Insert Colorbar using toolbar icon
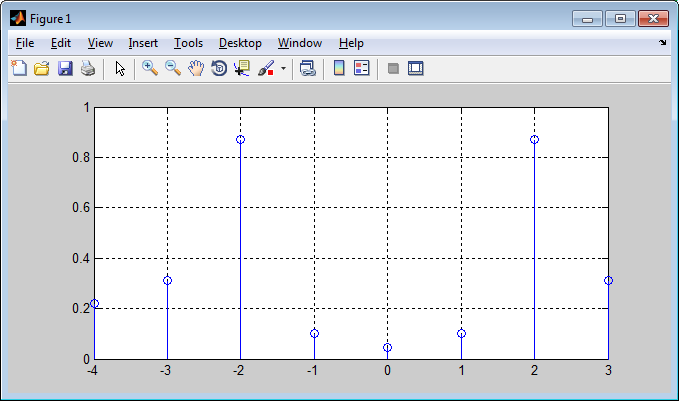679x401 pixels. click(x=339, y=68)
